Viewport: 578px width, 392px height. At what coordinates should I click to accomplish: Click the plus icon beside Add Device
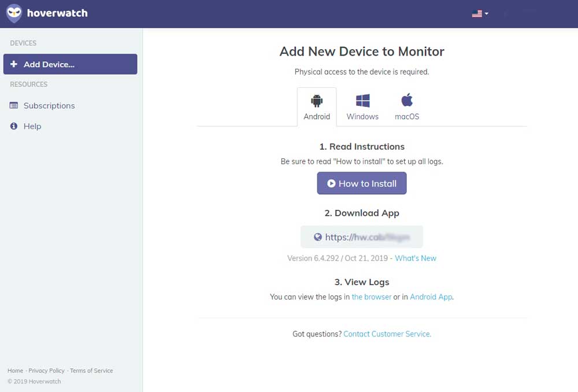pyautogui.click(x=14, y=64)
